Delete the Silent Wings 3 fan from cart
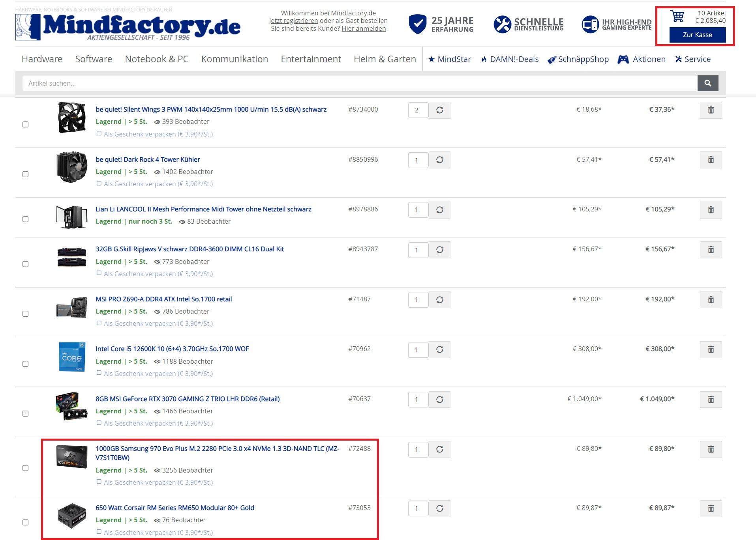 (x=711, y=110)
